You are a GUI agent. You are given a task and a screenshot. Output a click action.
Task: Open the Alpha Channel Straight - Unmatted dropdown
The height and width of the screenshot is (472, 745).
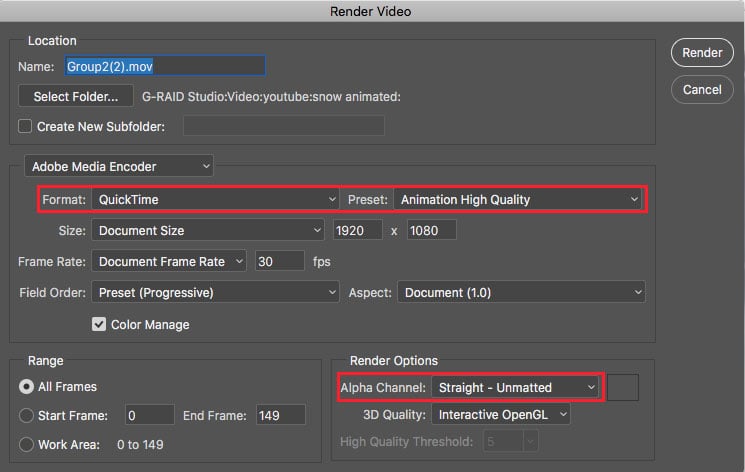tap(515, 387)
